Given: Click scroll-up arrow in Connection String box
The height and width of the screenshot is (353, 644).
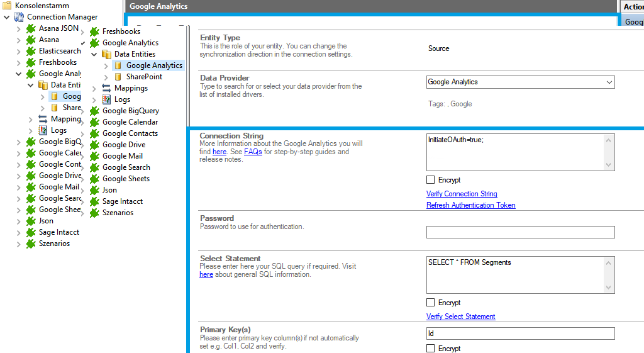Looking at the screenshot, I should coord(608,140).
